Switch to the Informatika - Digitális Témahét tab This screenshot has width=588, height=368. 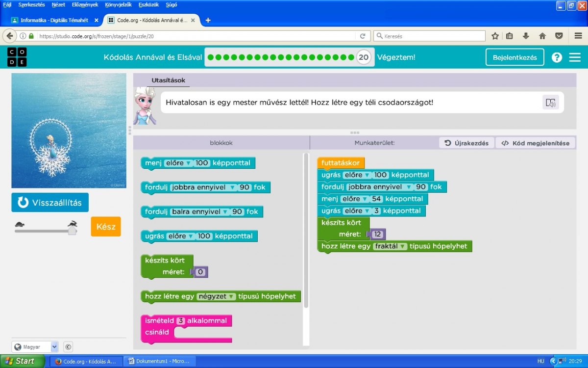54,20
